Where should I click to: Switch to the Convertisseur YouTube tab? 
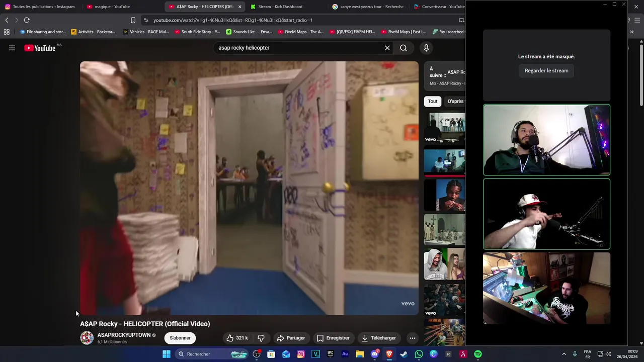point(438,7)
